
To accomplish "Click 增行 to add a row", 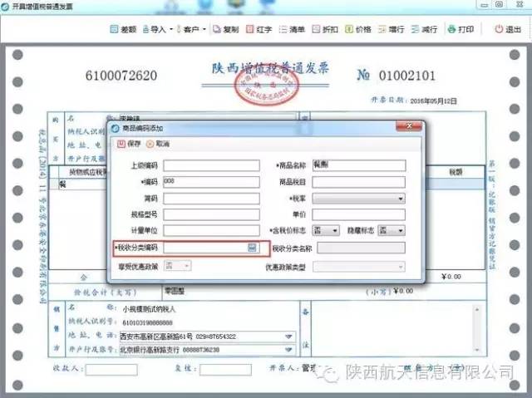I will point(391,29).
